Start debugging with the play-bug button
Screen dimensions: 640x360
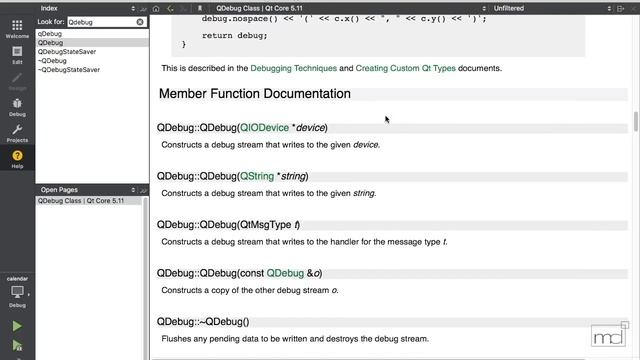[17, 346]
